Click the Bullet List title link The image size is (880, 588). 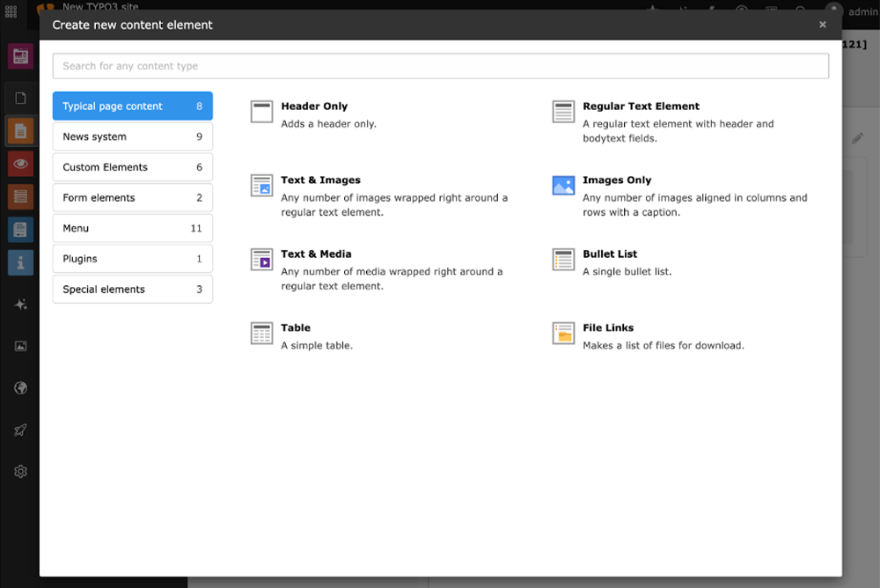coord(610,254)
